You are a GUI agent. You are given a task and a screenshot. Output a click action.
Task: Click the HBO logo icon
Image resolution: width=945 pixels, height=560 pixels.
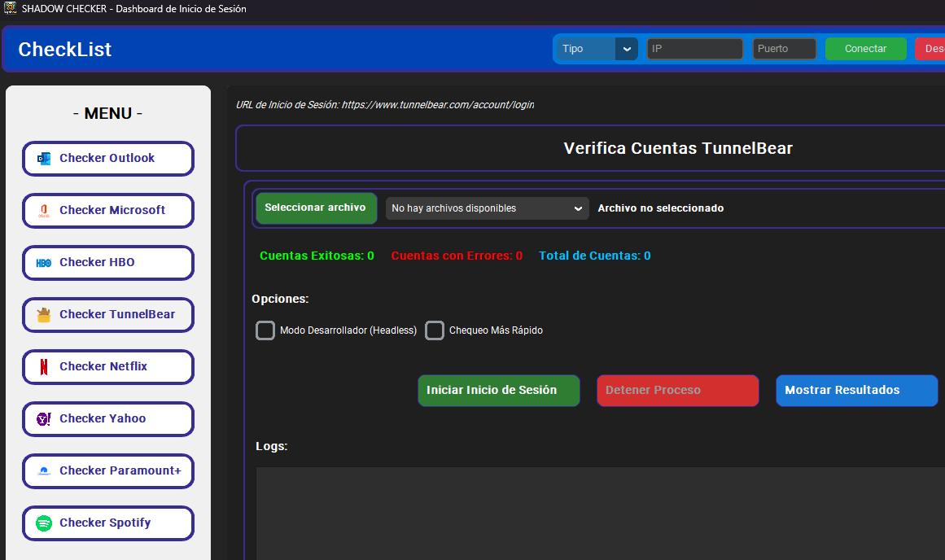coord(44,263)
